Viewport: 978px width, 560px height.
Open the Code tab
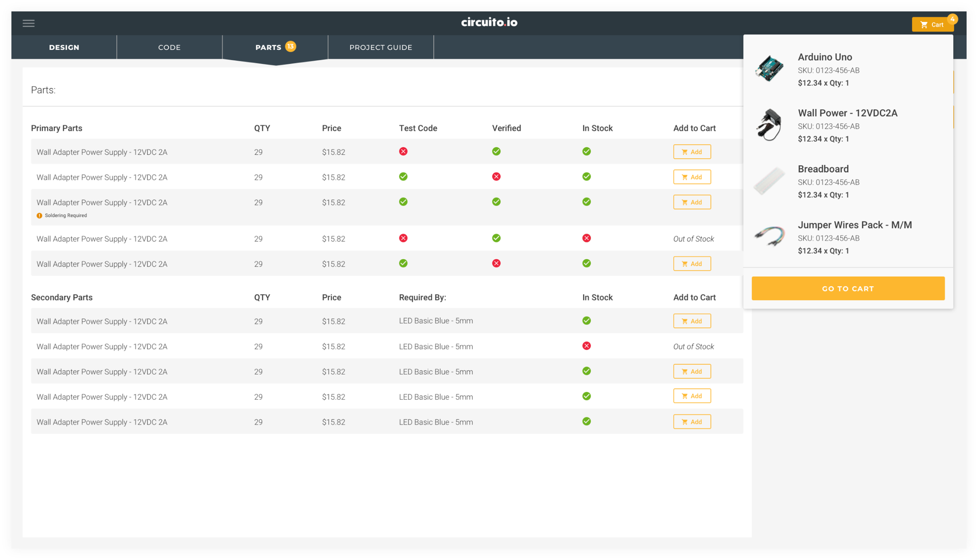[169, 47]
